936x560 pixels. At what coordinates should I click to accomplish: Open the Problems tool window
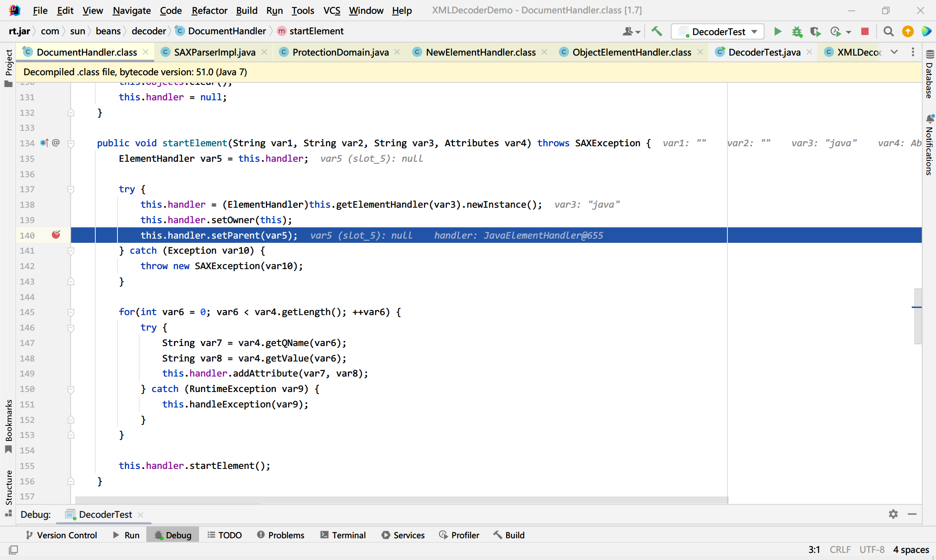pos(281,535)
